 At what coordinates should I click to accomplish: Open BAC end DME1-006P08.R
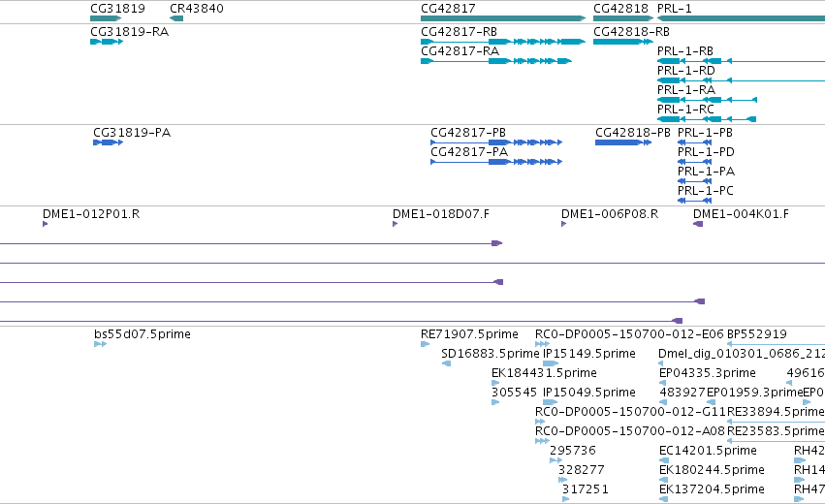click(563, 224)
